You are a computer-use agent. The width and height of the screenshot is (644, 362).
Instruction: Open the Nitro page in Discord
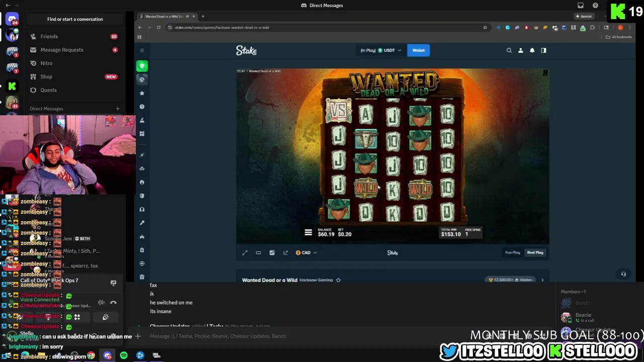pos(75,63)
